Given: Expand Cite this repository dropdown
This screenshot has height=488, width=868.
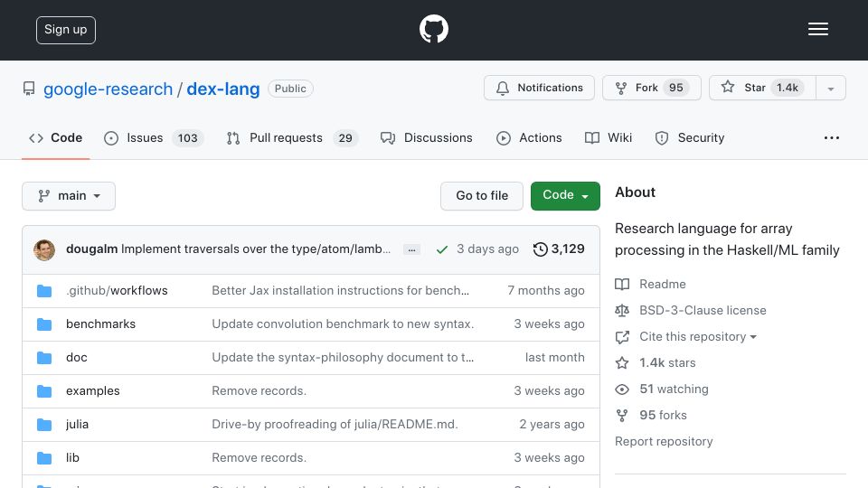Looking at the screenshot, I should [697, 336].
